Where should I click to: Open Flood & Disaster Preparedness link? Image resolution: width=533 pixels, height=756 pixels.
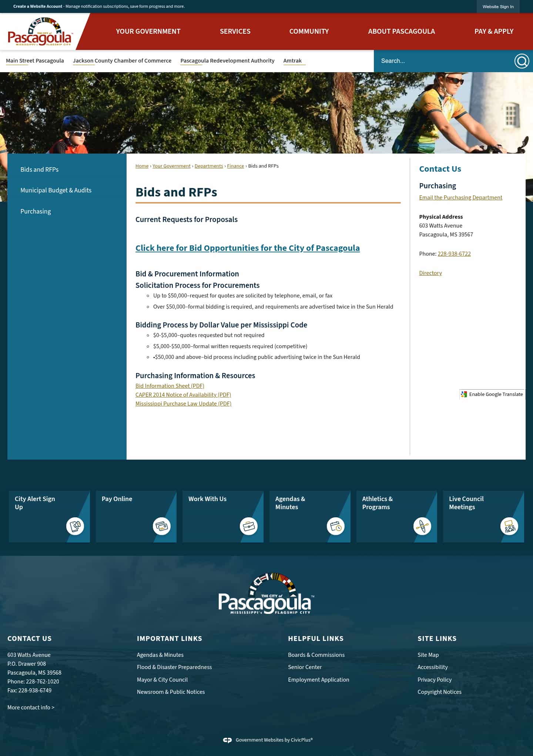174,667
